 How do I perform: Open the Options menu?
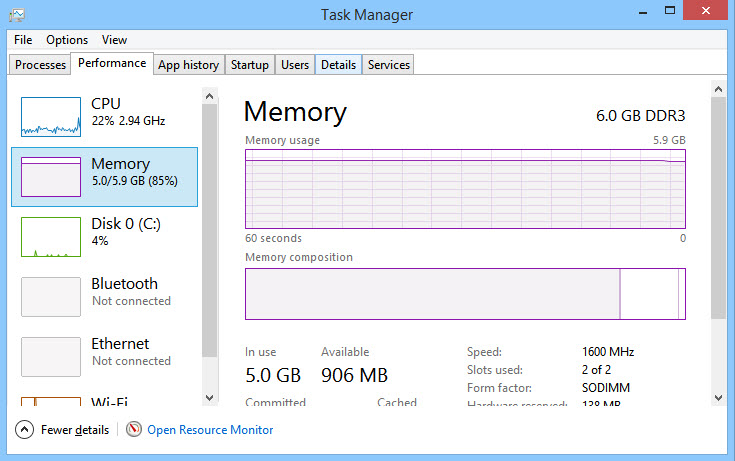[67, 40]
